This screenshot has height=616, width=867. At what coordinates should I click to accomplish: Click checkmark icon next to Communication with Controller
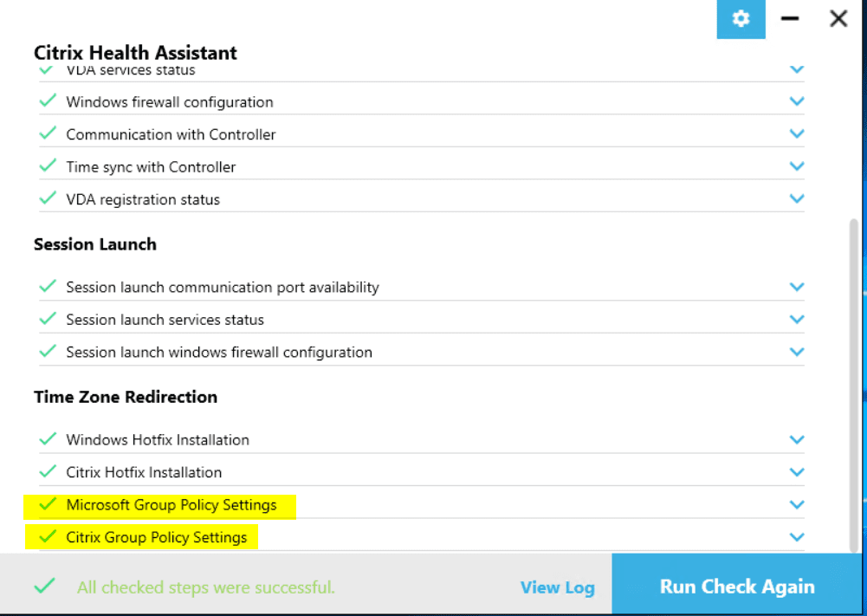coord(48,134)
